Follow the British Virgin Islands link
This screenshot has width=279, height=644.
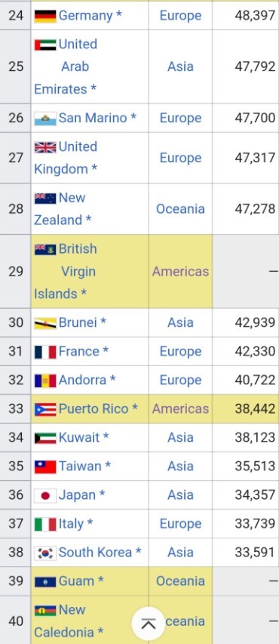(x=66, y=271)
